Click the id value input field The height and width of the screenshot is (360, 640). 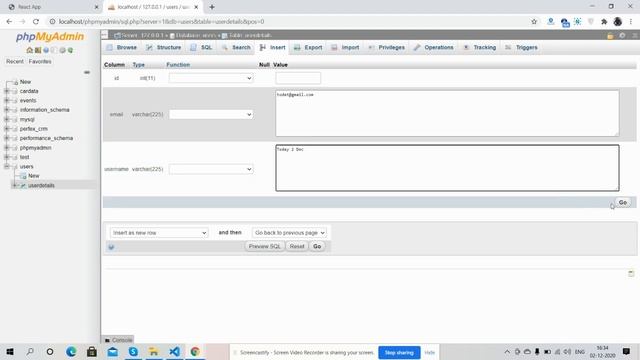coord(298,78)
